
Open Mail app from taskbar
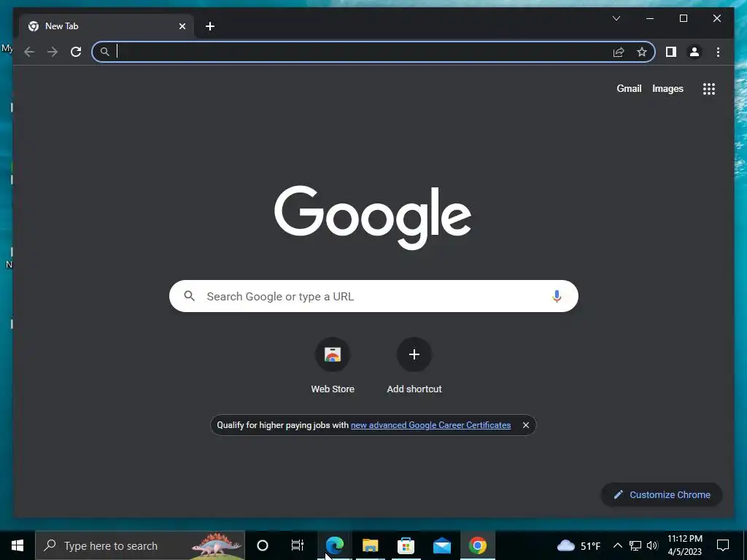pyautogui.click(x=441, y=545)
